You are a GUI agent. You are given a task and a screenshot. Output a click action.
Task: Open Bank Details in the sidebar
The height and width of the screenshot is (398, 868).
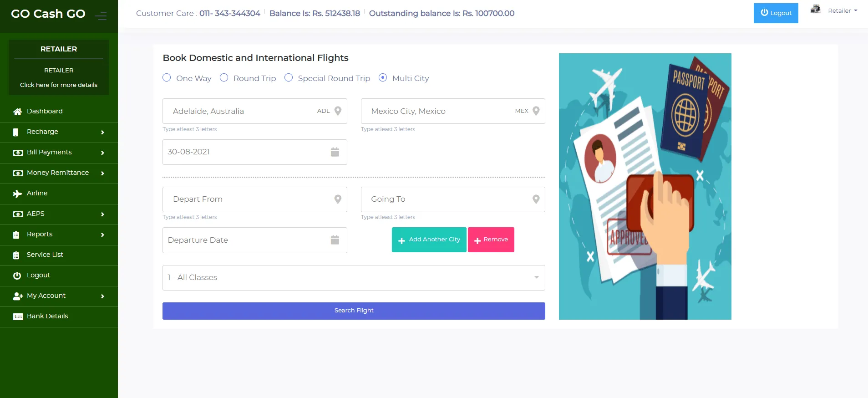coord(47,316)
